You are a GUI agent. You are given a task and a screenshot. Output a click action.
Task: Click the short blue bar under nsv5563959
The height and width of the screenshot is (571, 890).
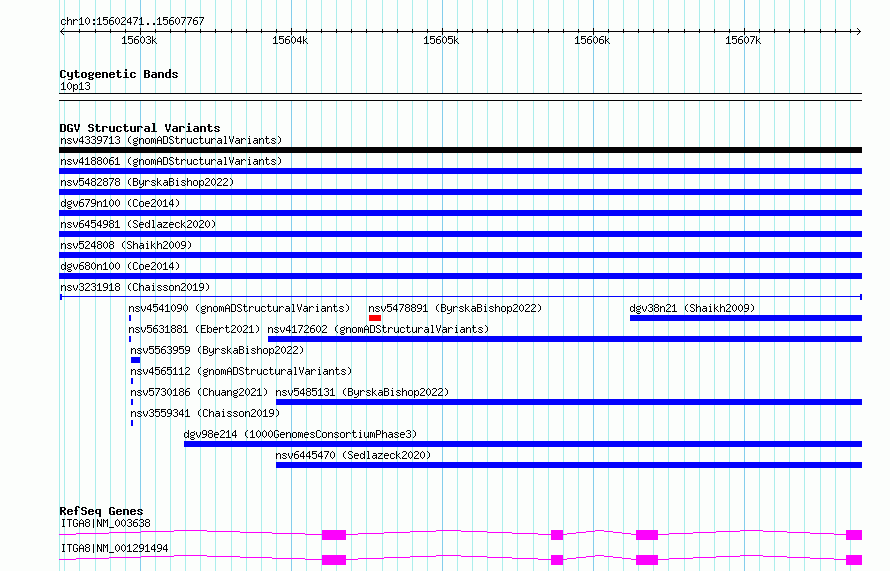(x=135, y=360)
